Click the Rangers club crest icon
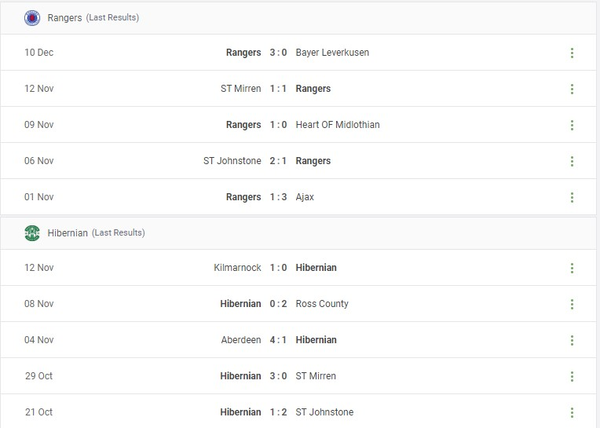The image size is (600, 428). [x=33, y=17]
